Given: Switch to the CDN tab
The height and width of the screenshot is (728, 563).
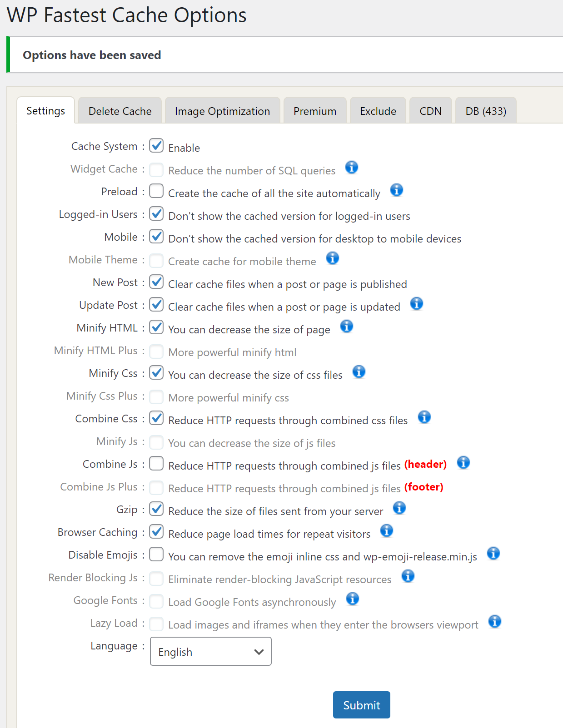Looking at the screenshot, I should pyautogui.click(x=431, y=110).
